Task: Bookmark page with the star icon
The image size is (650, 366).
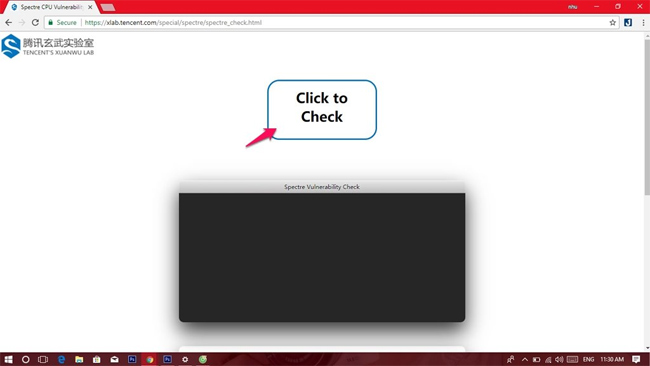Action: click(612, 22)
